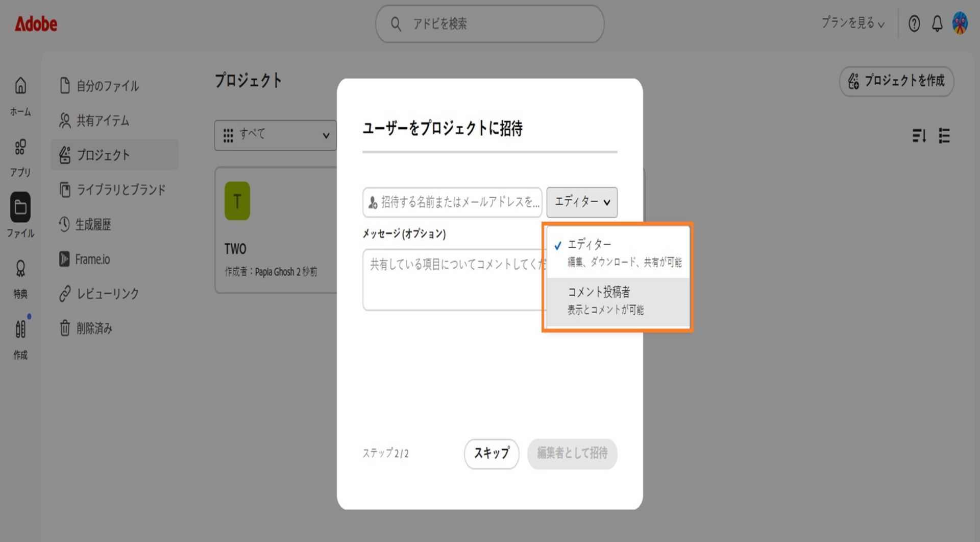Focus the invite name or email field

click(x=452, y=202)
